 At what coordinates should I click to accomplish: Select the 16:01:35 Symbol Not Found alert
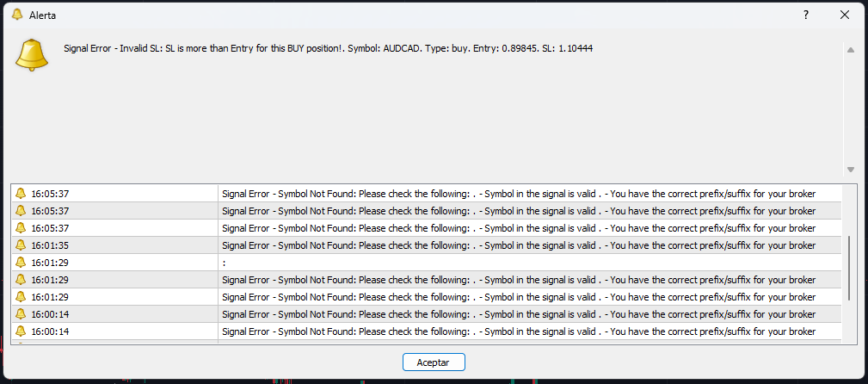tap(426, 245)
